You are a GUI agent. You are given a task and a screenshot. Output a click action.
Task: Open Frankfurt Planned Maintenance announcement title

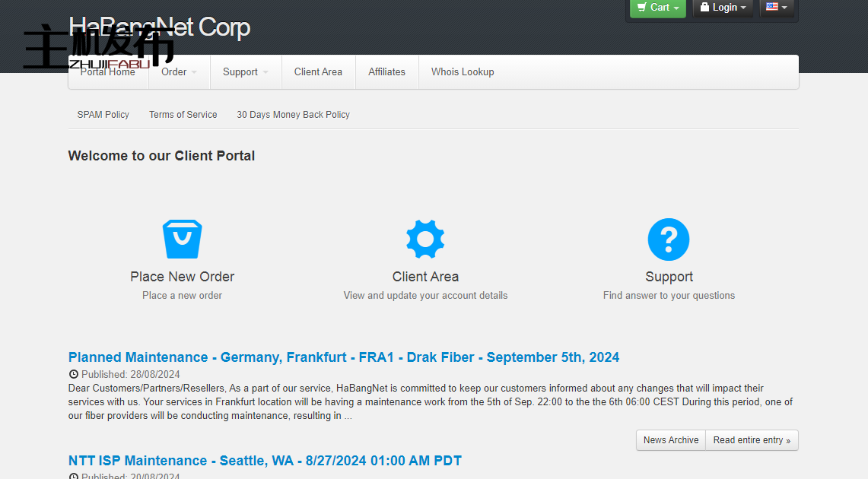[x=343, y=357]
